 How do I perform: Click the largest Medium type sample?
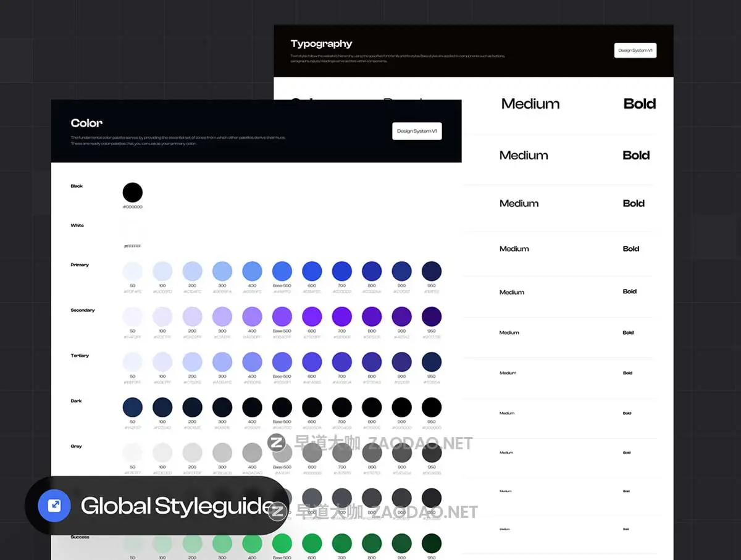click(530, 103)
